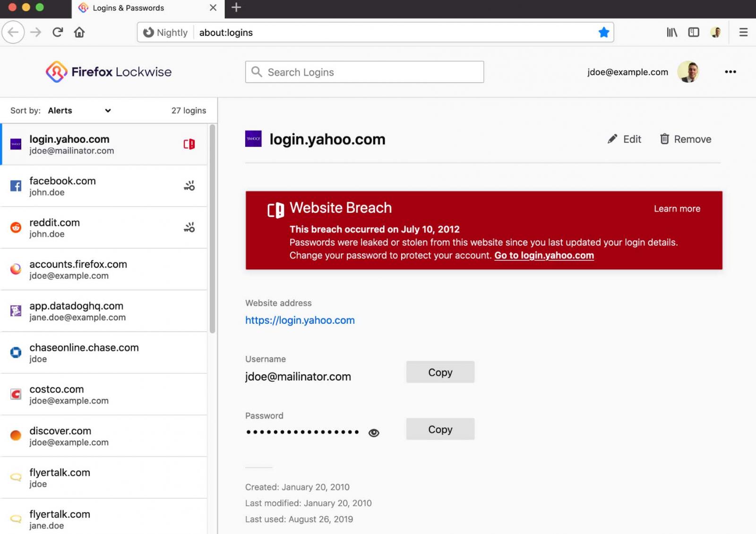Open the hamburger application menu
756x534 pixels.
tap(743, 32)
